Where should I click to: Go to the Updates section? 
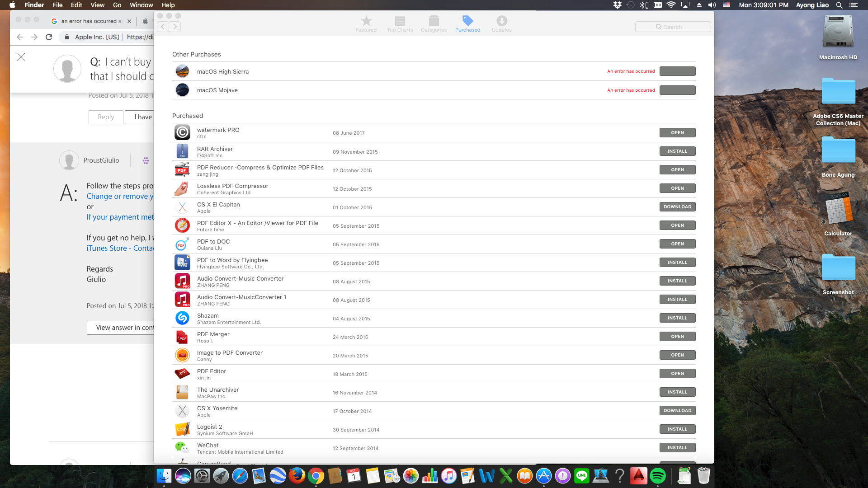pyautogui.click(x=501, y=24)
